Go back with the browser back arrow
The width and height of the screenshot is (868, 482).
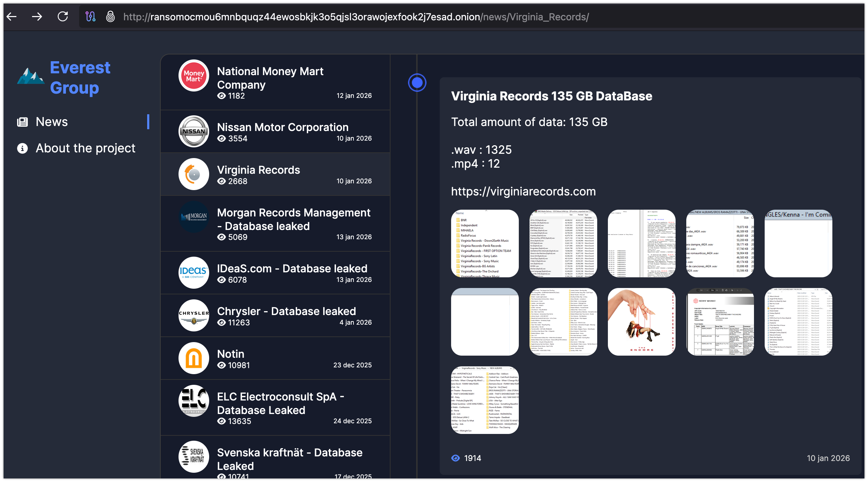12,16
